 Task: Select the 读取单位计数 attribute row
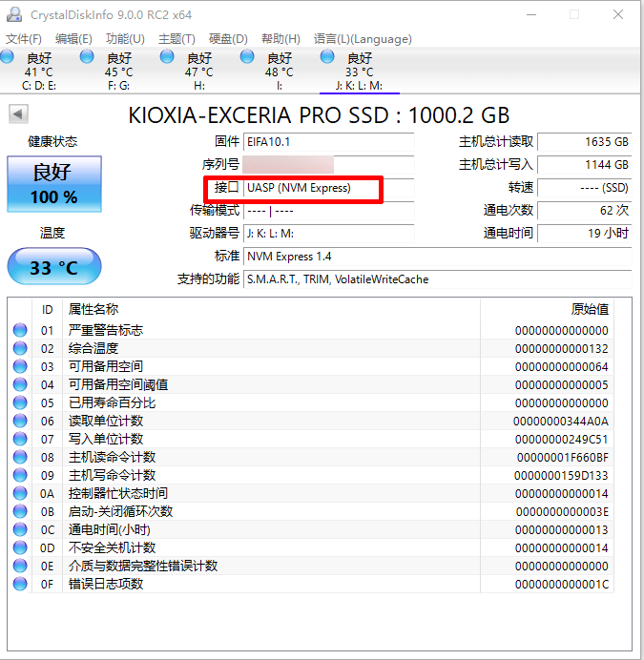(105, 421)
